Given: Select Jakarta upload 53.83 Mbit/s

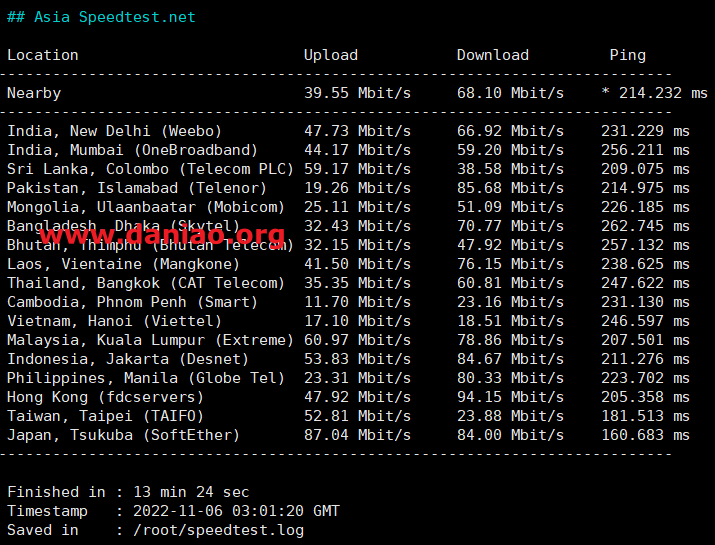Looking at the screenshot, I should pyautogui.click(x=357, y=359).
